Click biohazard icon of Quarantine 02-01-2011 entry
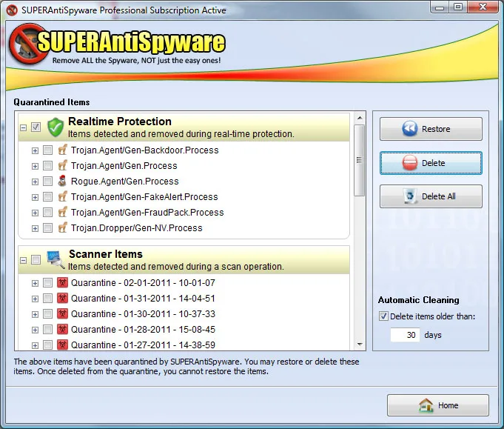Image resolution: width=504 pixels, height=429 pixels. [x=63, y=282]
